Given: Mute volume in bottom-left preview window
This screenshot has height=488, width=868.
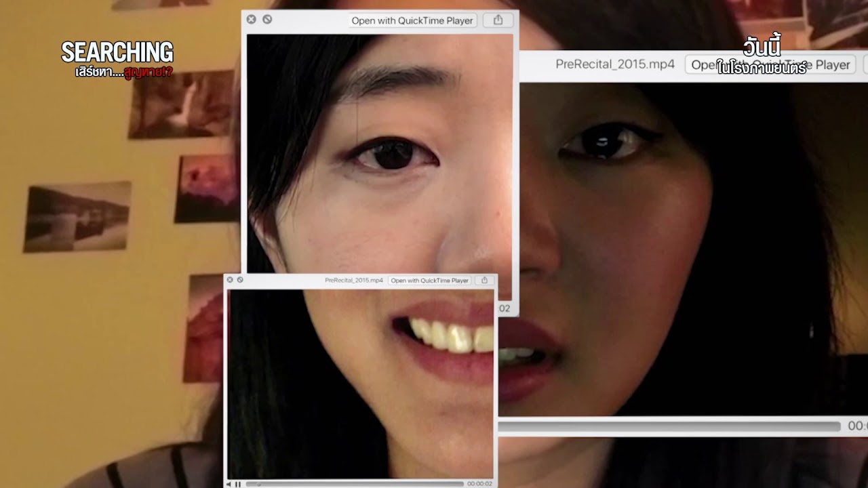Looking at the screenshot, I should pyautogui.click(x=229, y=484).
